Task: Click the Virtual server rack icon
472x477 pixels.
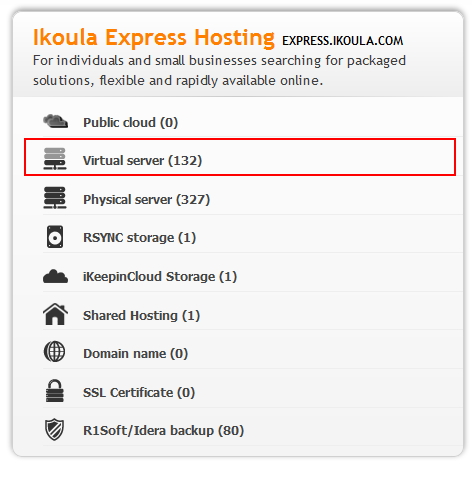Action: (x=55, y=159)
